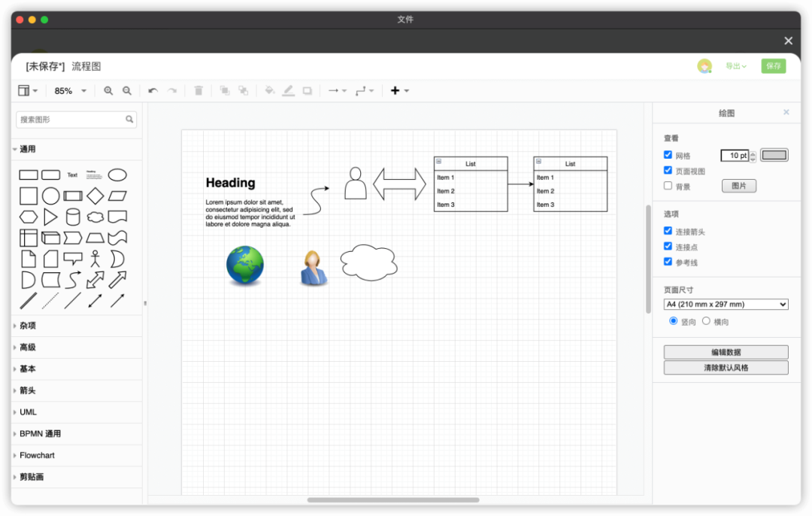Toggle the 网格 grid checkbox
The image size is (812, 516).
(x=668, y=155)
